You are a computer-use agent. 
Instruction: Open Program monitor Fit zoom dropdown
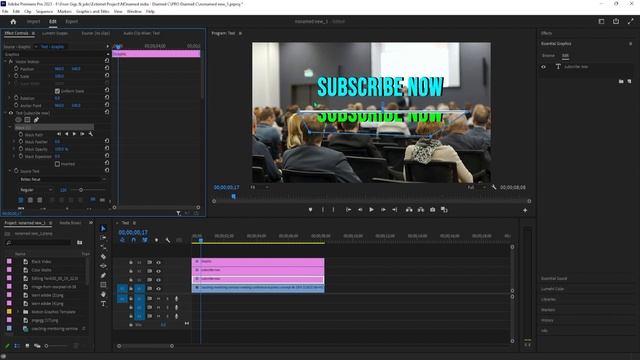point(259,187)
